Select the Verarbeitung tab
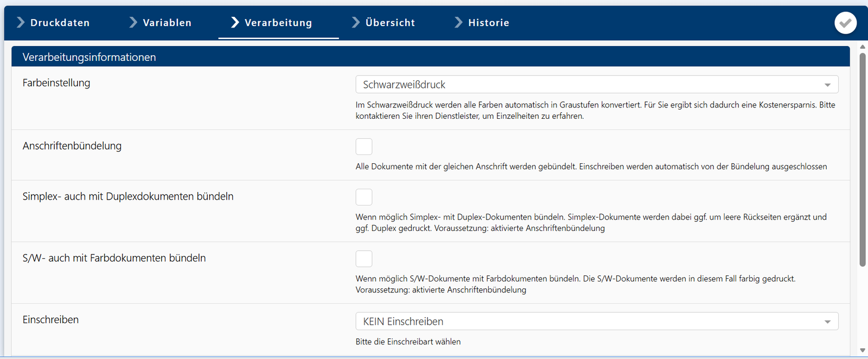Viewport: 868px width, 359px height. 278,22
